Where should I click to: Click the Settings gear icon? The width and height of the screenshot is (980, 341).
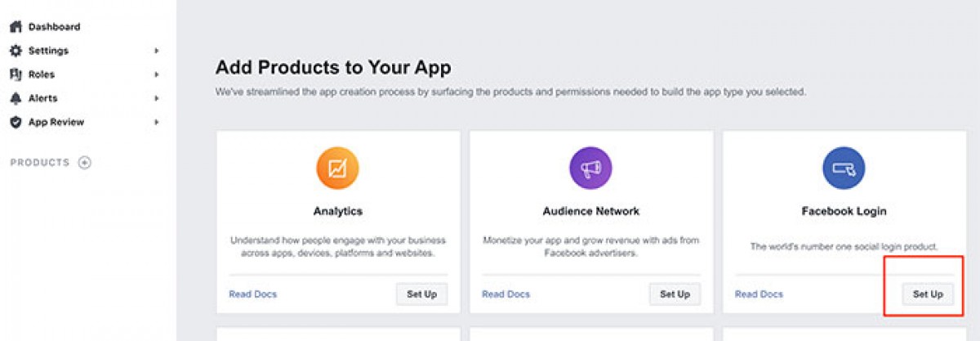coord(16,51)
